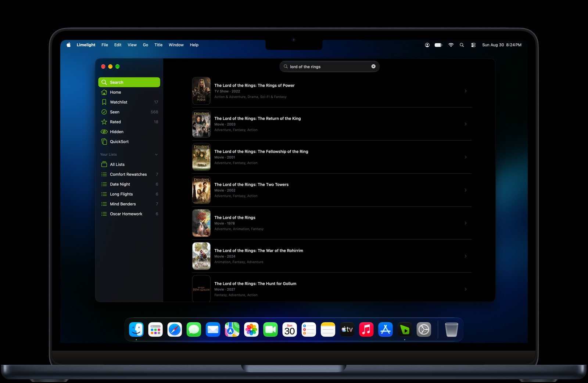The height and width of the screenshot is (383, 588).
Task: Open Music from the dock
Action: (x=366, y=329)
